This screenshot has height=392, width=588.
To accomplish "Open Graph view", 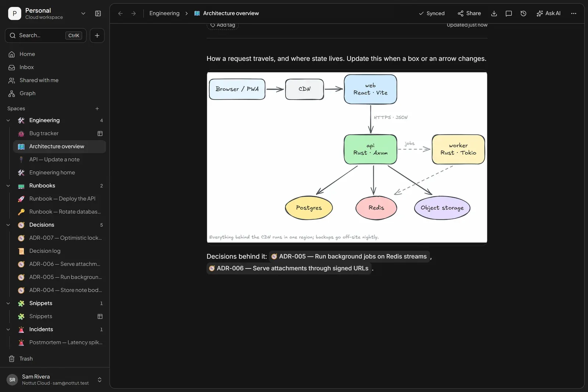I will pyautogui.click(x=55, y=93).
